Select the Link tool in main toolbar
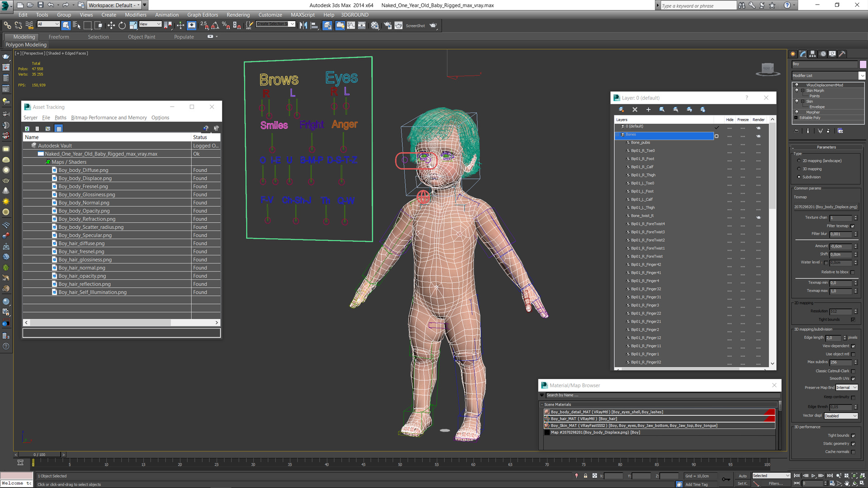 coord(7,25)
